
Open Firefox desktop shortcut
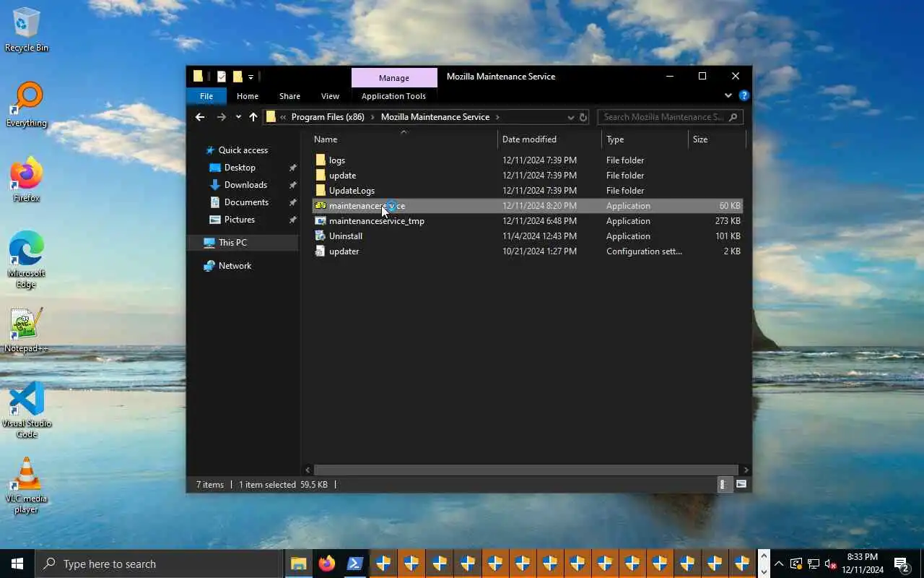[x=27, y=181]
